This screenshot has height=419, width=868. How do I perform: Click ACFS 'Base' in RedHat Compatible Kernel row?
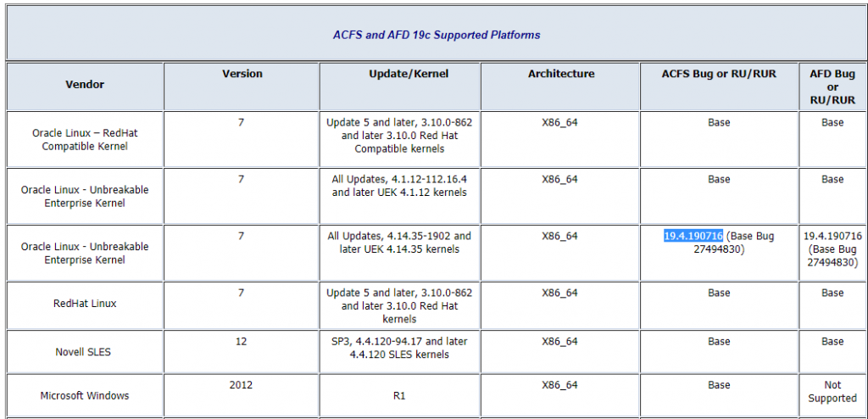pyautogui.click(x=719, y=122)
